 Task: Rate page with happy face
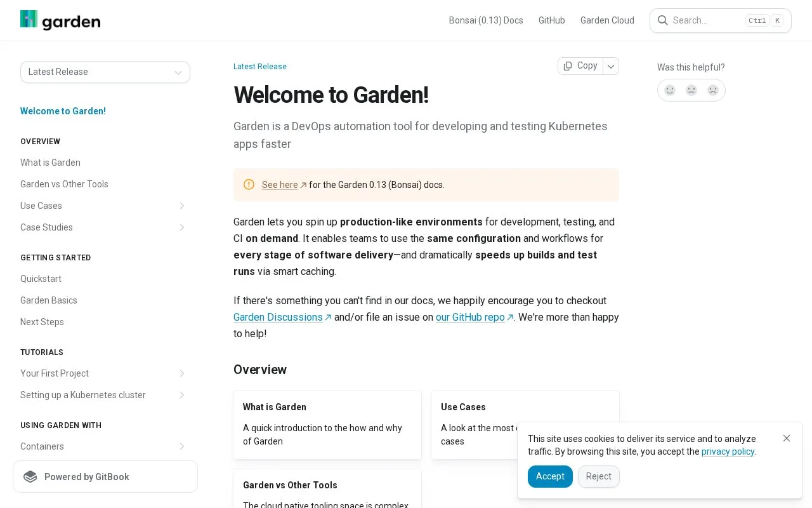[x=670, y=90]
